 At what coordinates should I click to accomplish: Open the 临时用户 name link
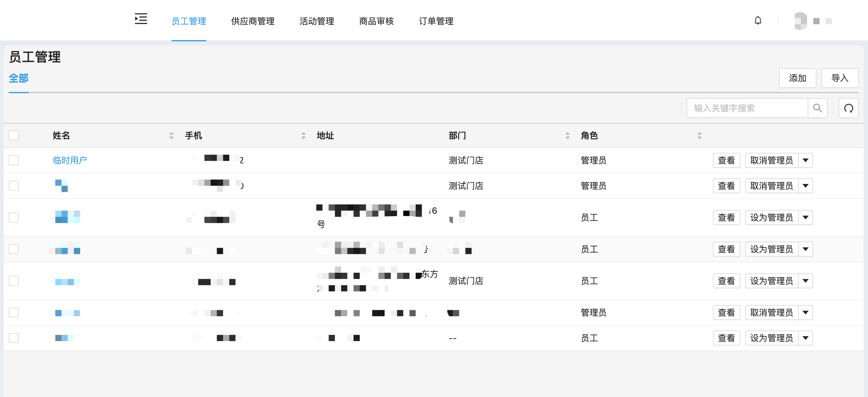[70, 160]
